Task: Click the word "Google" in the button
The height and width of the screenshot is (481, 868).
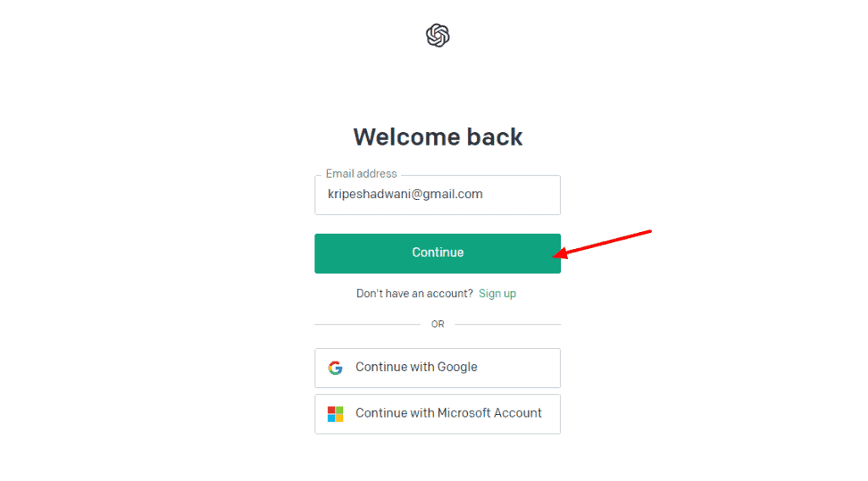Action: (457, 367)
